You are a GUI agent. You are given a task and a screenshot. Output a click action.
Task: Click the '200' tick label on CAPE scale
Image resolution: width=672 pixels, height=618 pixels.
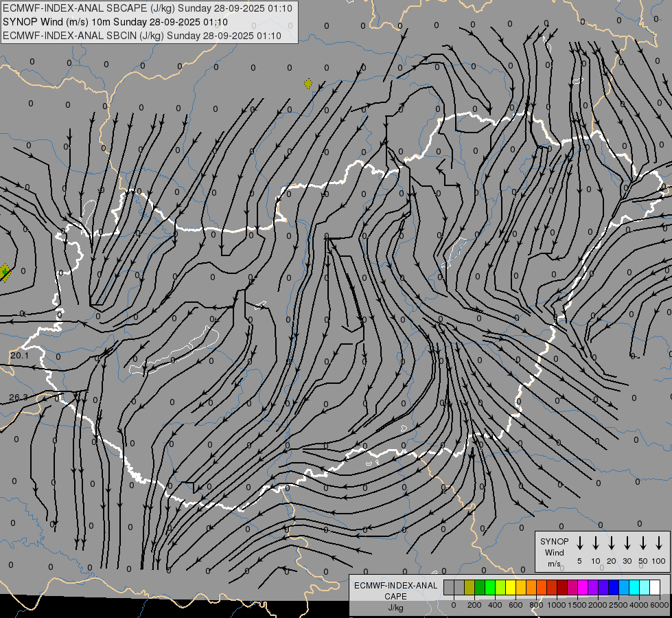[474, 605]
